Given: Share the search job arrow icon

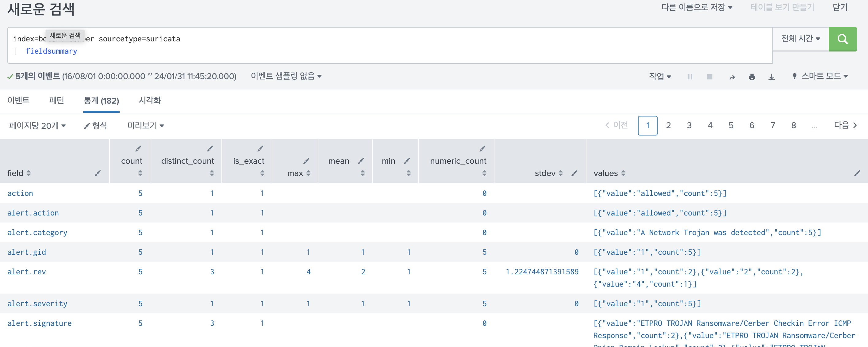Looking at the screenshot, I should 732,77.
